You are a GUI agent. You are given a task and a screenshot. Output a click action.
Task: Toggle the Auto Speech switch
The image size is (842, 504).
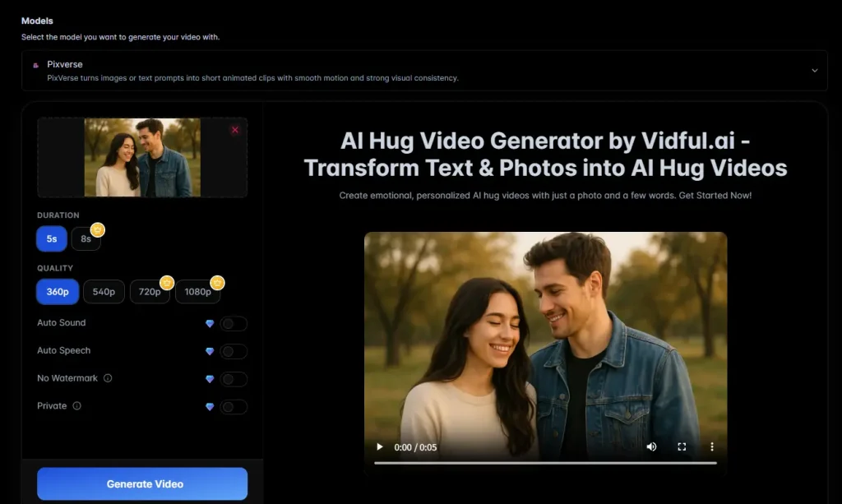coord(233,351)
